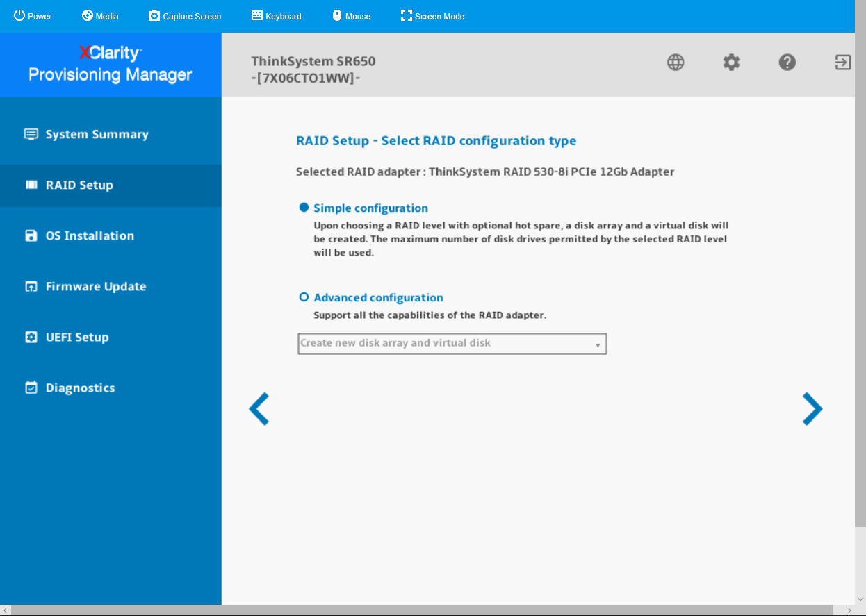Open the Keyboard icon in toolbar

257,15
